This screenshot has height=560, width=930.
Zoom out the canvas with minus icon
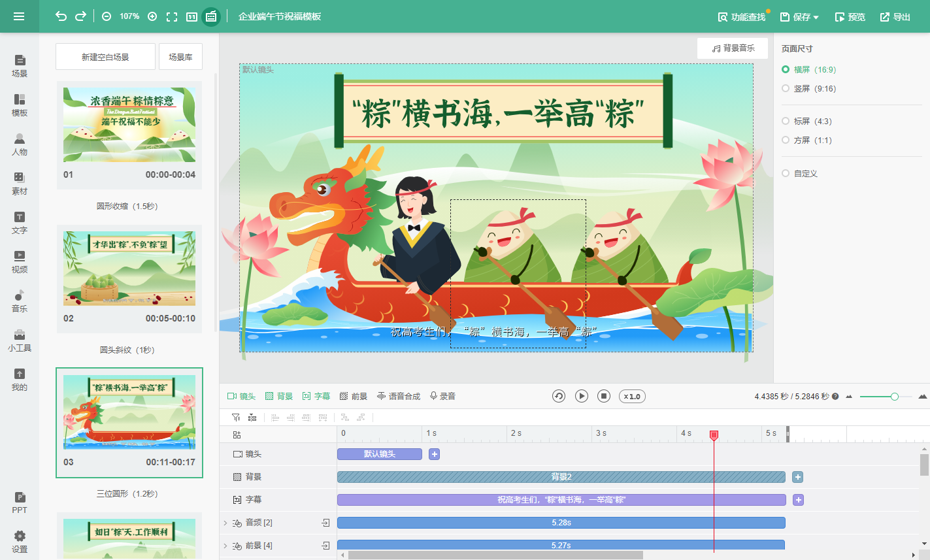[x=107, y=16]
